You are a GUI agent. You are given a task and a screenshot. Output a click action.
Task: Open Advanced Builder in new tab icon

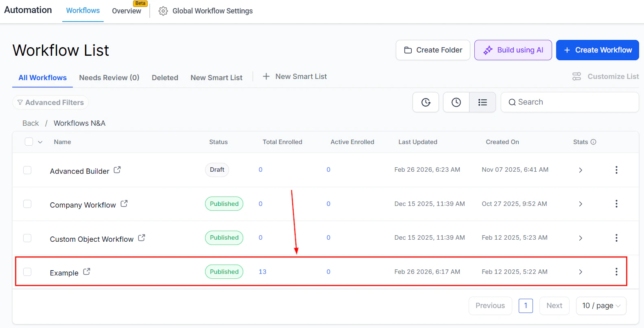[x=117, y=170]
